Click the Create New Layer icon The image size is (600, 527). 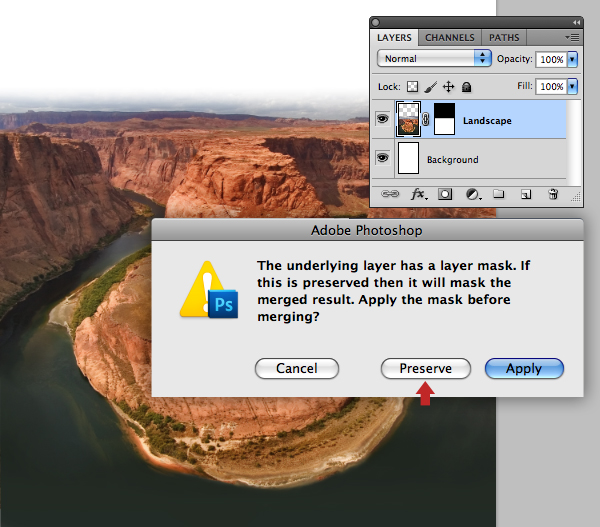(526, 194)
